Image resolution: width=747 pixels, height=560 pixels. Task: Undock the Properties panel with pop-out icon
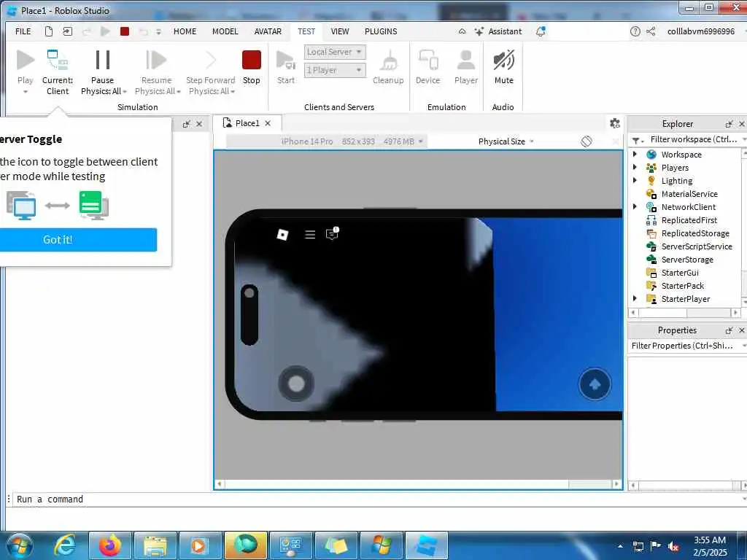[729, 330]
